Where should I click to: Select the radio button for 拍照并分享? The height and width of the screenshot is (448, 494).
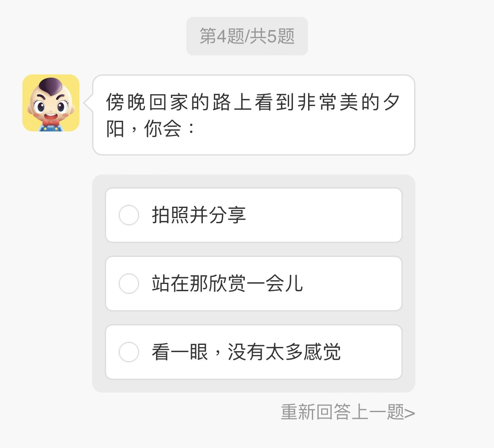[129, 215]
